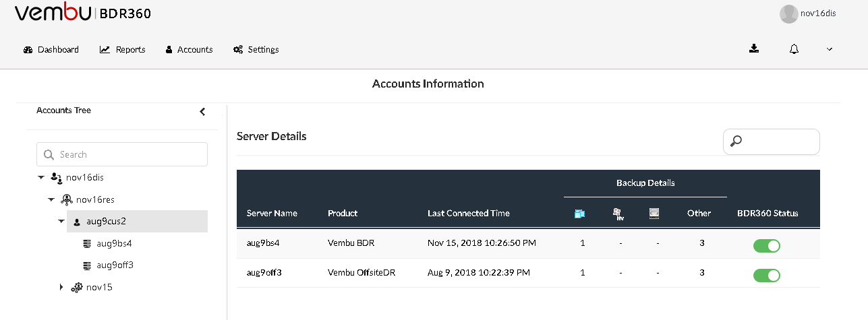Click the Server Name column header
Image resolution: width=868 pixels, height=320 pixels.
pyautogui.click(x=272, y=213)
